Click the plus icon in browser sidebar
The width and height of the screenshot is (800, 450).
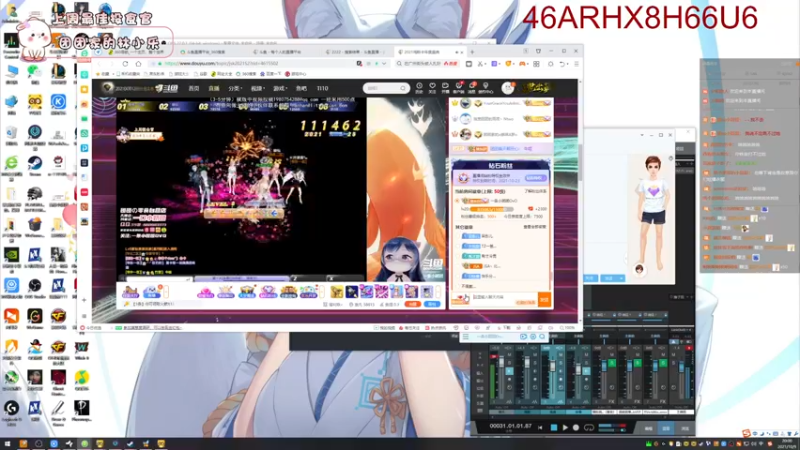coord(84,300)
